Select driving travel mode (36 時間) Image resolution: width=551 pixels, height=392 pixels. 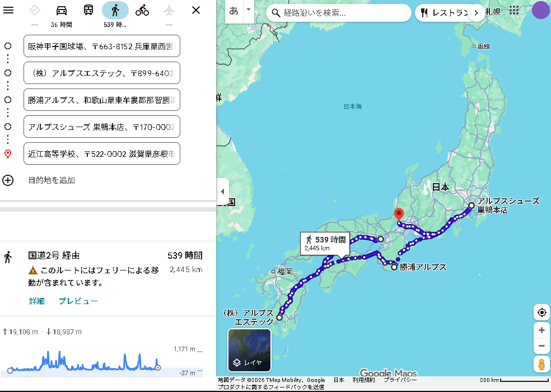coord(62,10)
